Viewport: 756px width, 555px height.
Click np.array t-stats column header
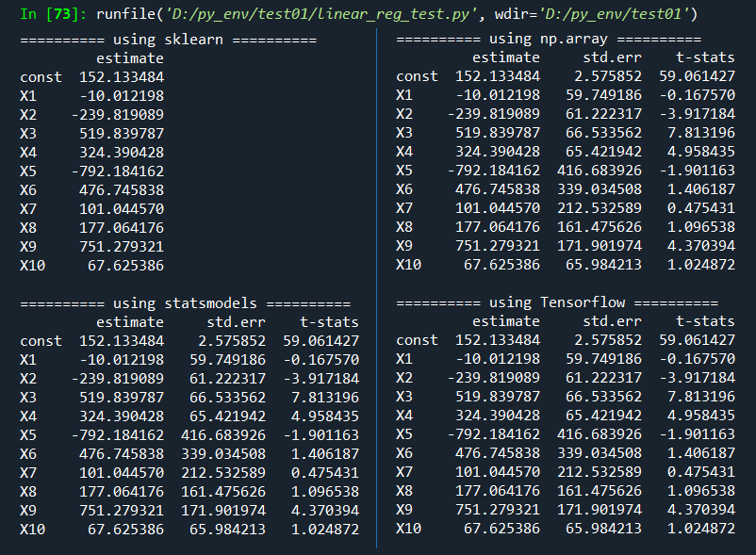[x=705, y=57]
